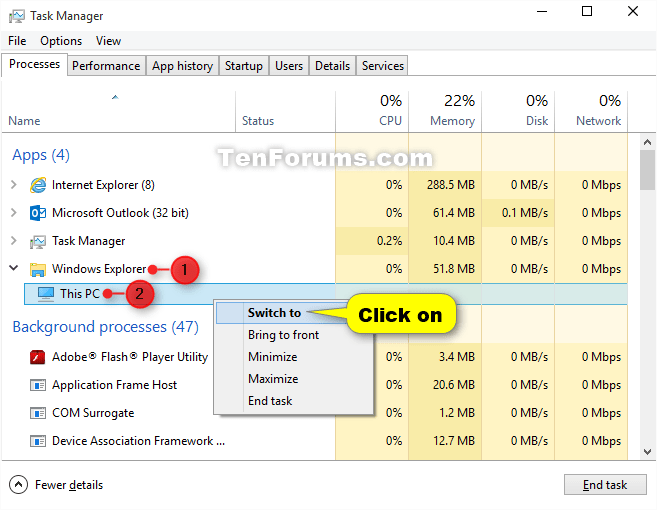Click the End task button at bottom

tap(605, 485)
